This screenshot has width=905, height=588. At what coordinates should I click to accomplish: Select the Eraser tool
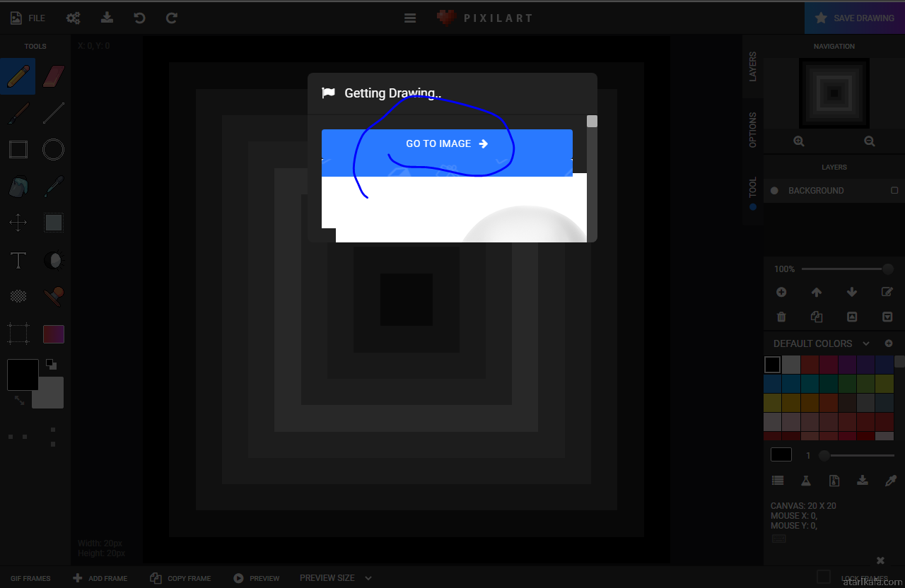click(54, 76)
